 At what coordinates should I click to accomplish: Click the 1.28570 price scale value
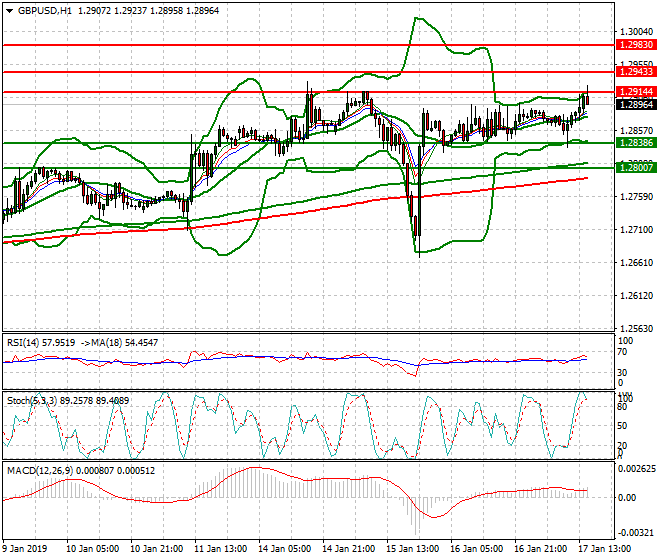point(637,131)
